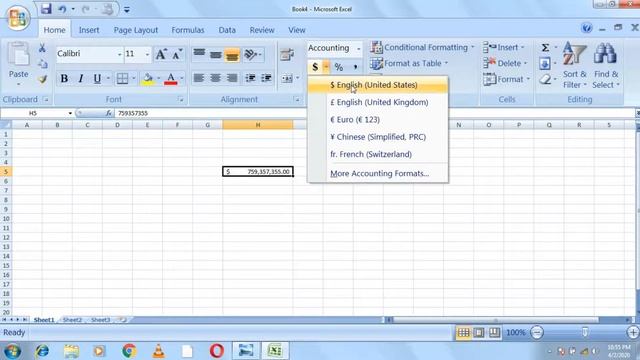This screenshot has height=360, width=640.
Task: Increase indent in cell
Action: click(x=267, y=78)
